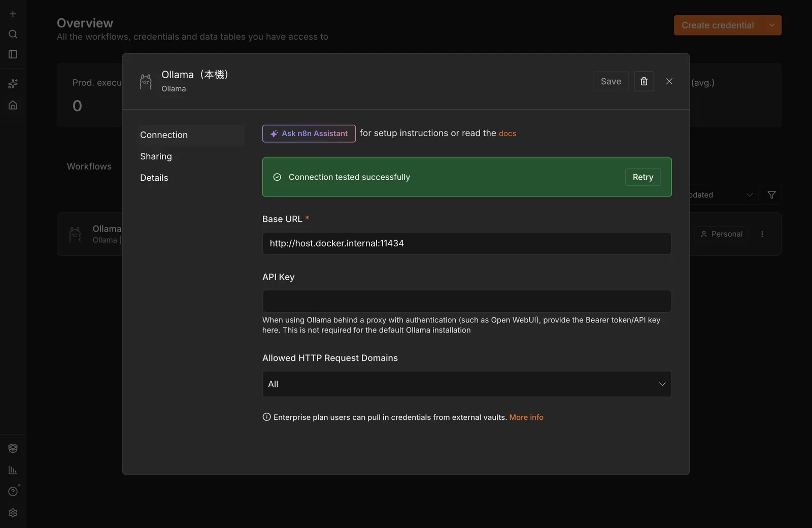
Task: Click the Save button
Action: (611, 81)
